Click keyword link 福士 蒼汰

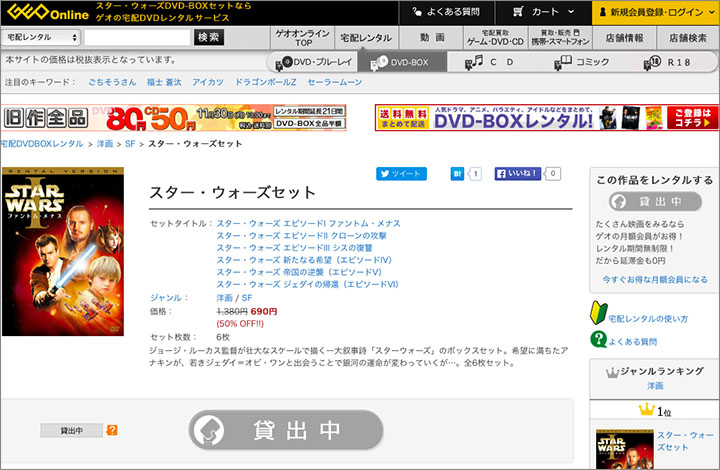tap(164, 82)
